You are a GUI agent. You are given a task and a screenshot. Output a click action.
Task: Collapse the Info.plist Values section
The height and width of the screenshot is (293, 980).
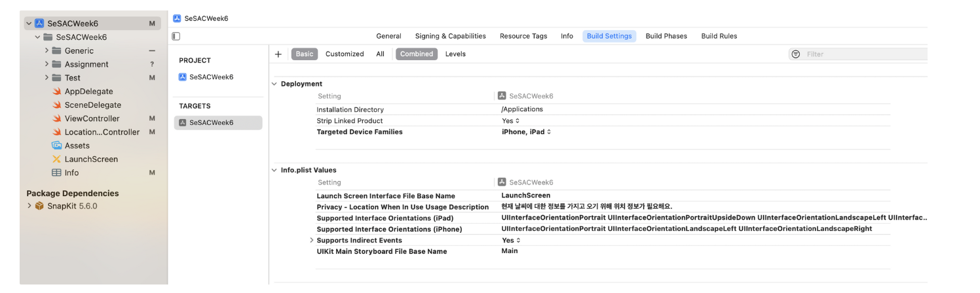click(274, 170)
